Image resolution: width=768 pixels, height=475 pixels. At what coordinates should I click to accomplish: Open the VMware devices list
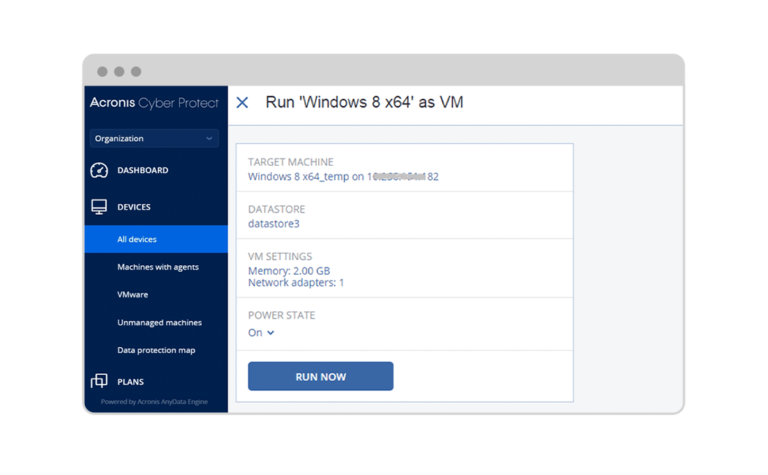132,294
